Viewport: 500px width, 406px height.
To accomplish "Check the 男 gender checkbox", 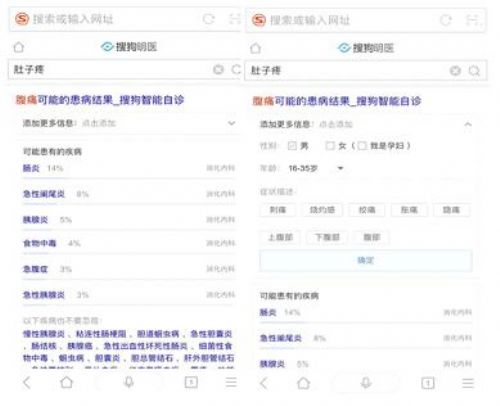I will (x=292, y=146).
